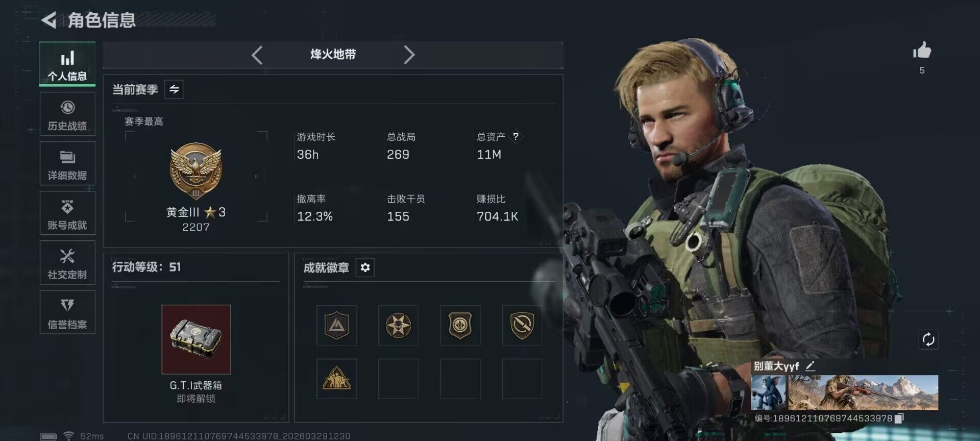This screenshot has height=441, width=980.
Task: Switch to next mode with right chevron
Action: tap(409, 55)
